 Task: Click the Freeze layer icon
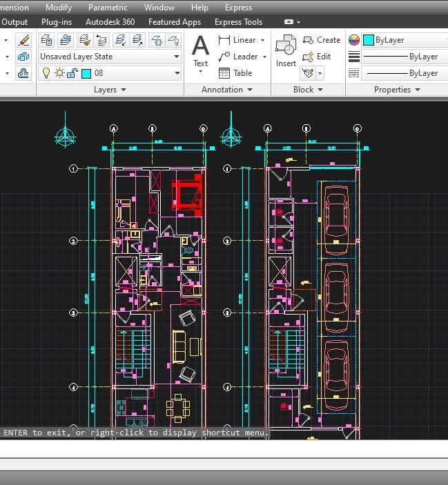tap(157, 40)
